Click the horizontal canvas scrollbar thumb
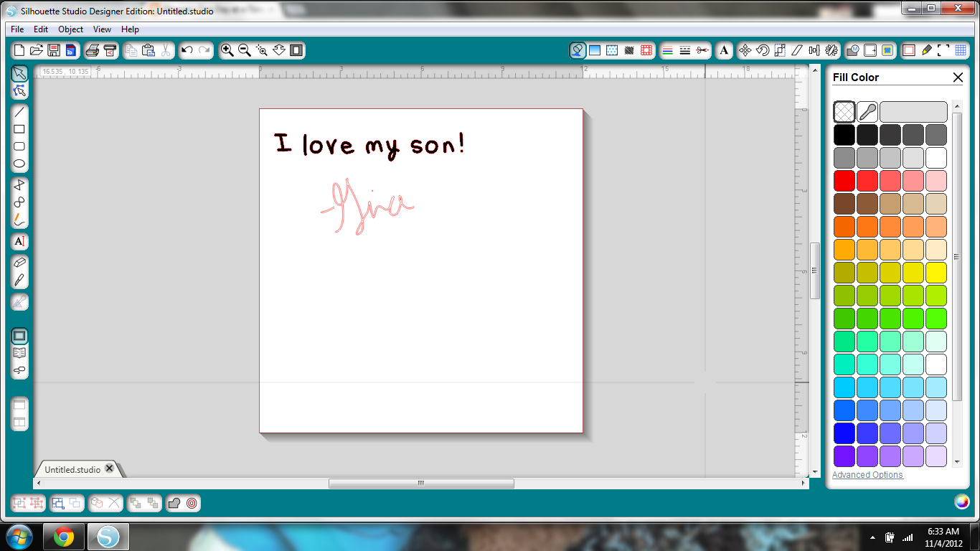Screen dimensions: 980x551 pyautogui.click(x=421, y=484)
